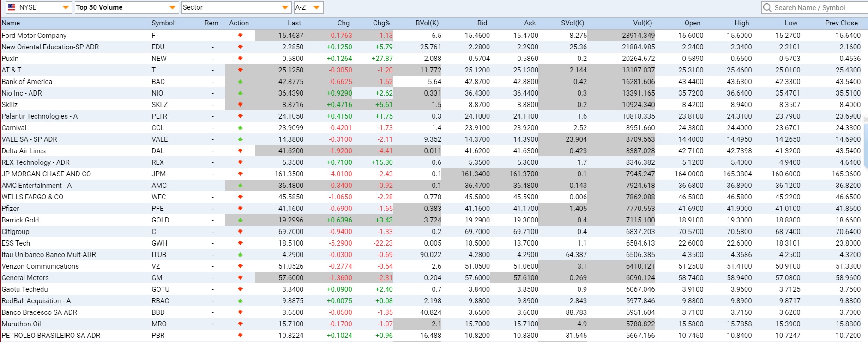
Task: Click the red action arrow for PETROLEO BRASILEIRO
Action: click(x=240, y=336)
